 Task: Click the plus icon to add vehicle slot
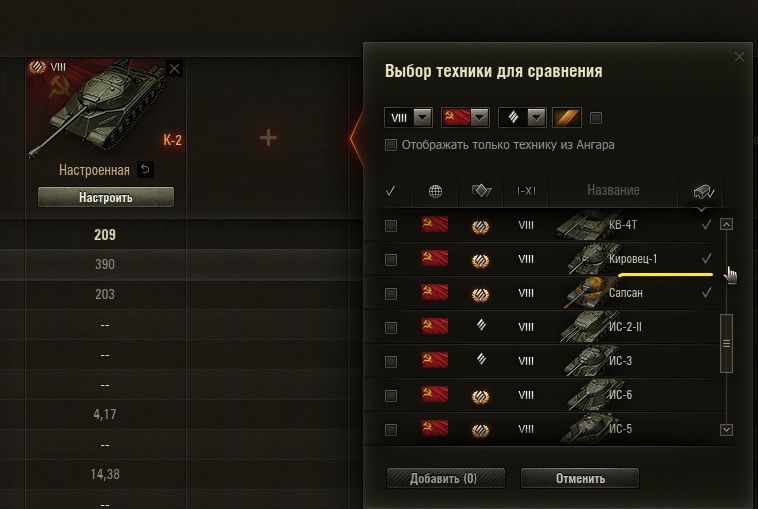pos(268,138)
